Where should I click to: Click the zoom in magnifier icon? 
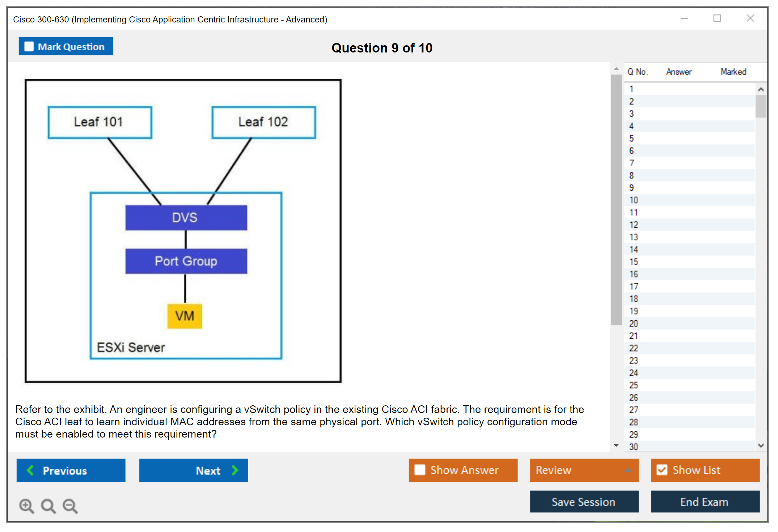pos(26,506)
